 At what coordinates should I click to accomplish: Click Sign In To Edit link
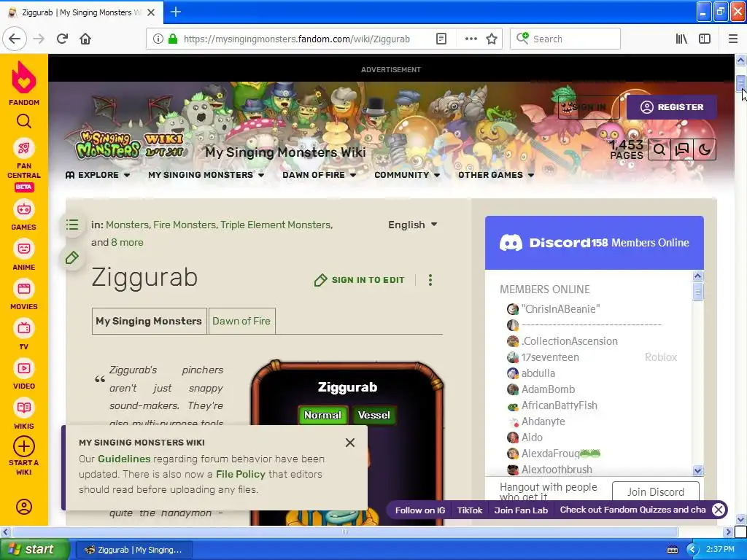[x=360, y=280]
